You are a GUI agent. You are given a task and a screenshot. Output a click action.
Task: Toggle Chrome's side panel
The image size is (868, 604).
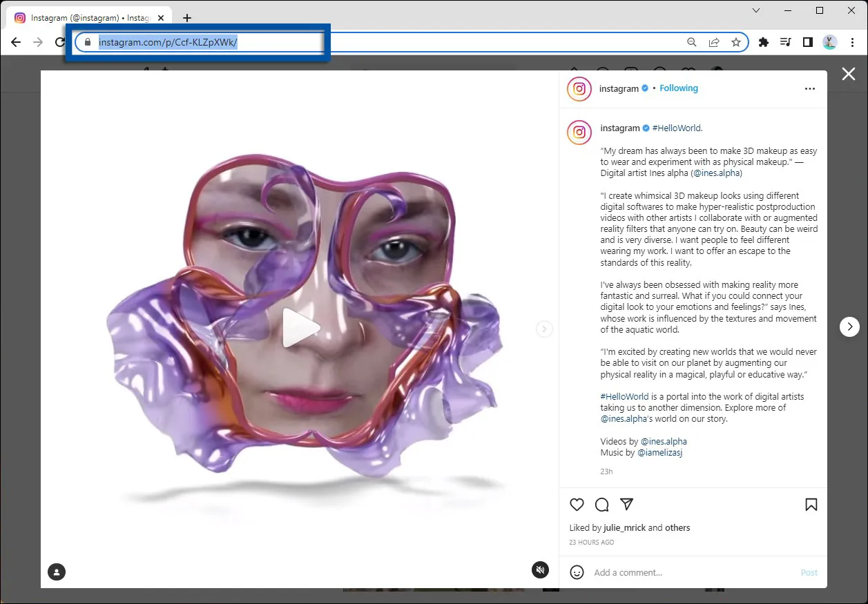(x=807, y=42)
